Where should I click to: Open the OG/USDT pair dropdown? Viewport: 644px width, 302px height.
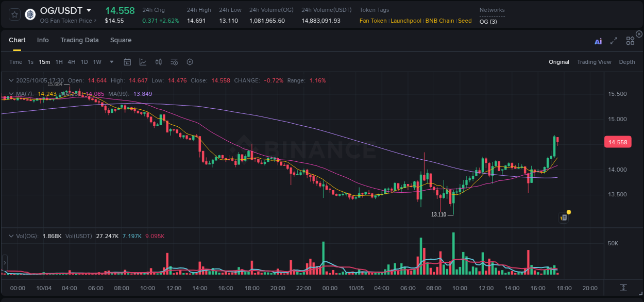click(x=89, y=10)
